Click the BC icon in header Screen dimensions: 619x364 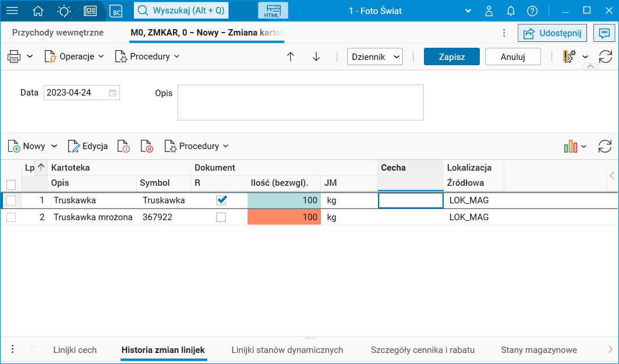pos(116,11)
